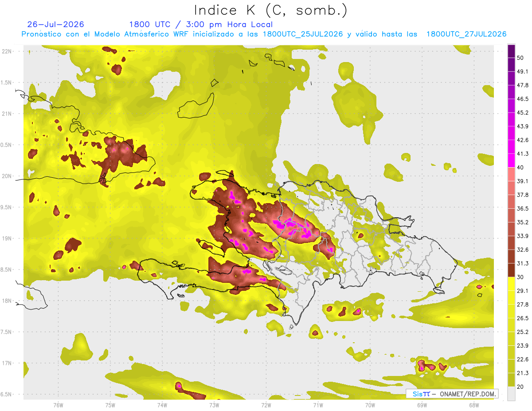Click legend value '30'
This screenshot has width=532, height=411.
click(520, 277)
